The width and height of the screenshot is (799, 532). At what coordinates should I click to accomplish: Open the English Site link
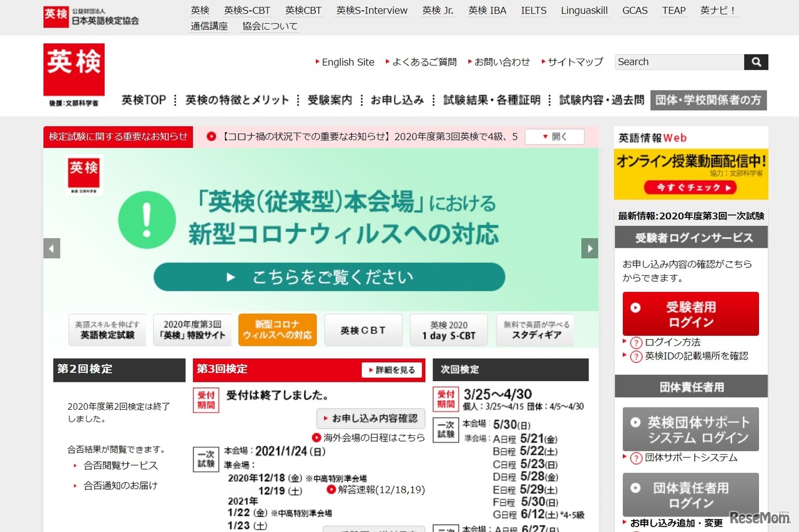348,62
